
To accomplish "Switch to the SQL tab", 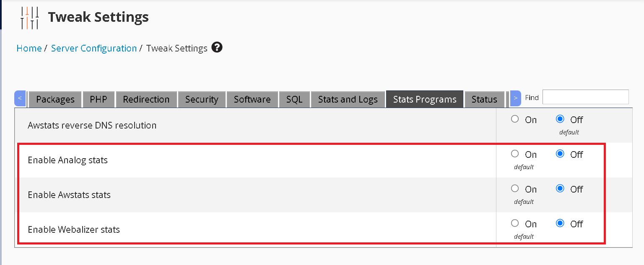I will tap(294, 99).
